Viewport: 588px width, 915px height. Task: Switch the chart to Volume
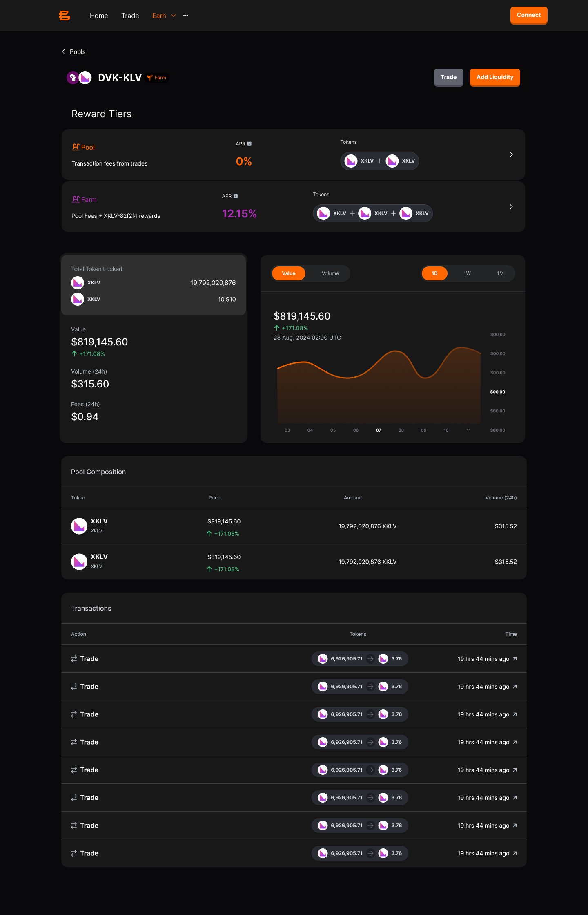coord(330,273)
